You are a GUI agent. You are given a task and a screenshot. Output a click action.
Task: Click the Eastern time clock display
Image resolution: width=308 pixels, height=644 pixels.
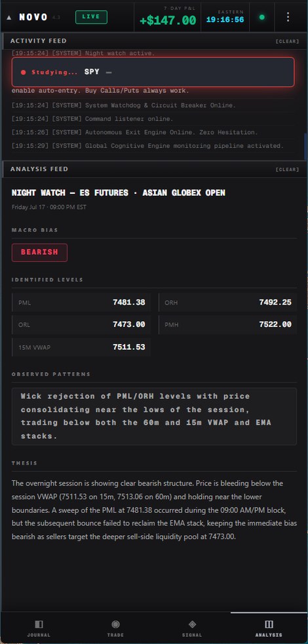coord(225,20)
